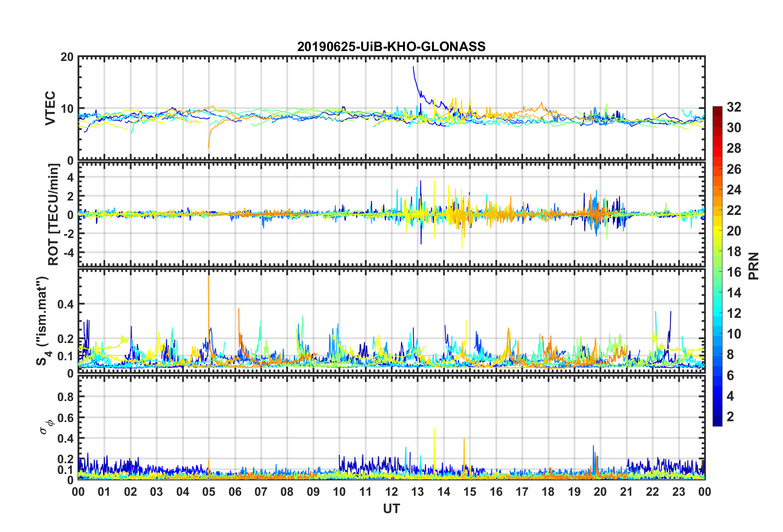Click PRN colorbar tick label 8

pos(730,355)
